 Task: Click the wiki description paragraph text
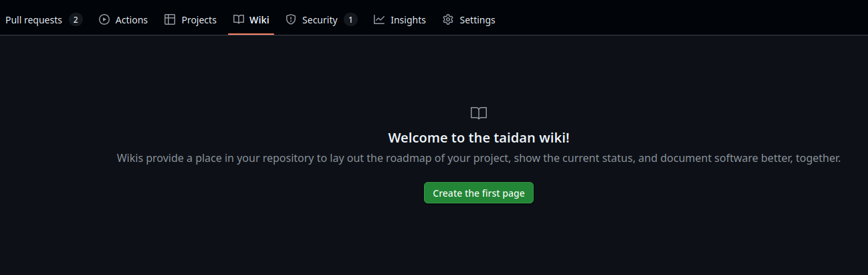(x=479, y=159)
